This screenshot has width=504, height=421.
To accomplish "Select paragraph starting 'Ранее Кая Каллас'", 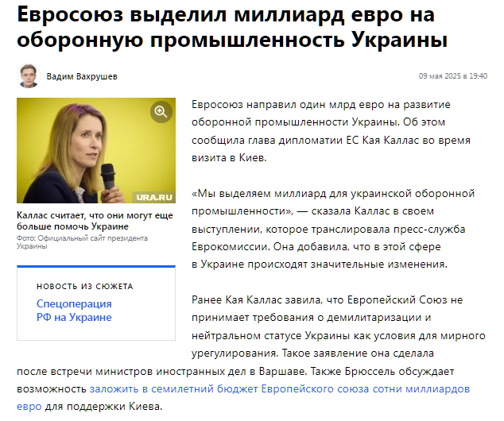I will [251, 353].
